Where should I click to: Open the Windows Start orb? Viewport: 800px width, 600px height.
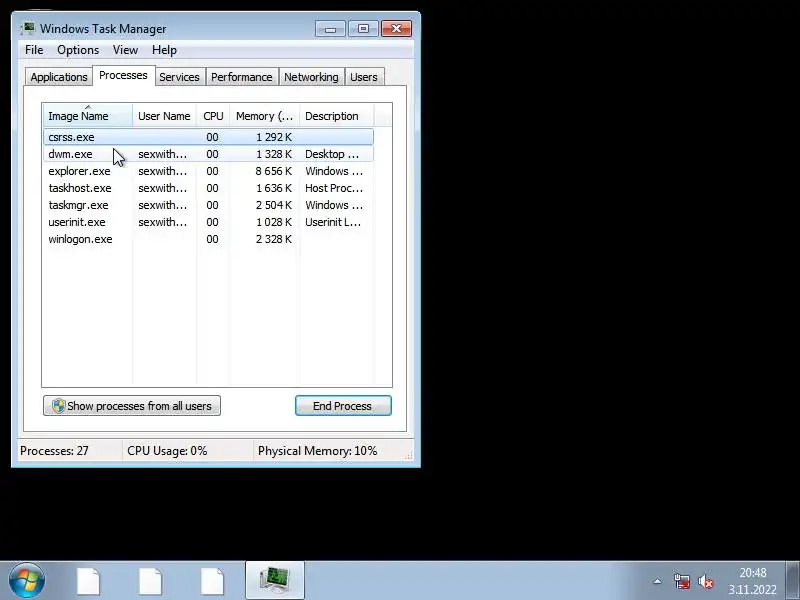[x=27, y=581]
